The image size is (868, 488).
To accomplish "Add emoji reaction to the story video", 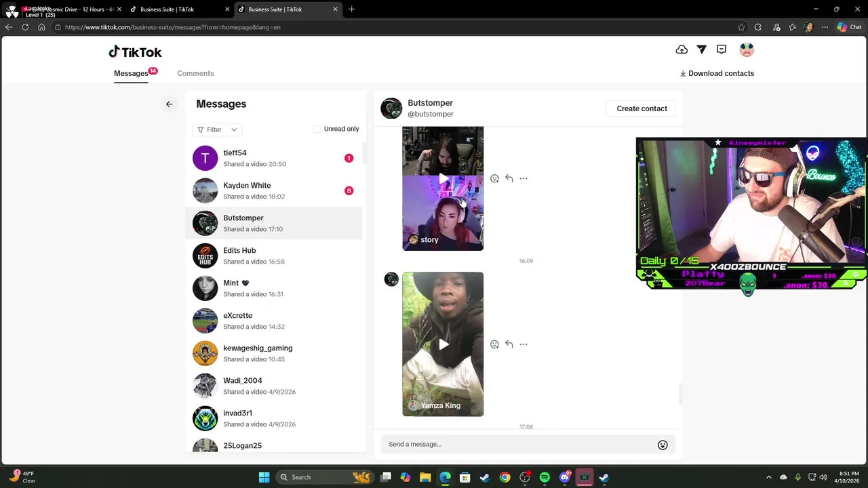I will (494, 178).
